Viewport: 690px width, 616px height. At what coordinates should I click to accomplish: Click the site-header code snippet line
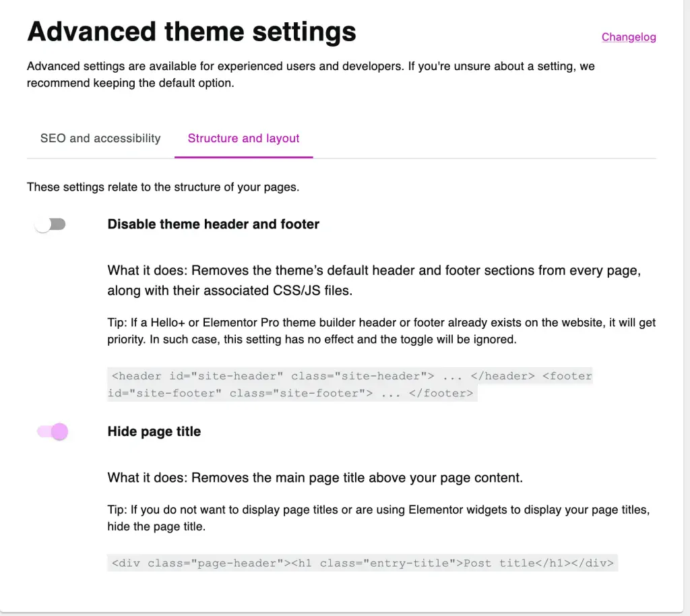tap(352, 376)
